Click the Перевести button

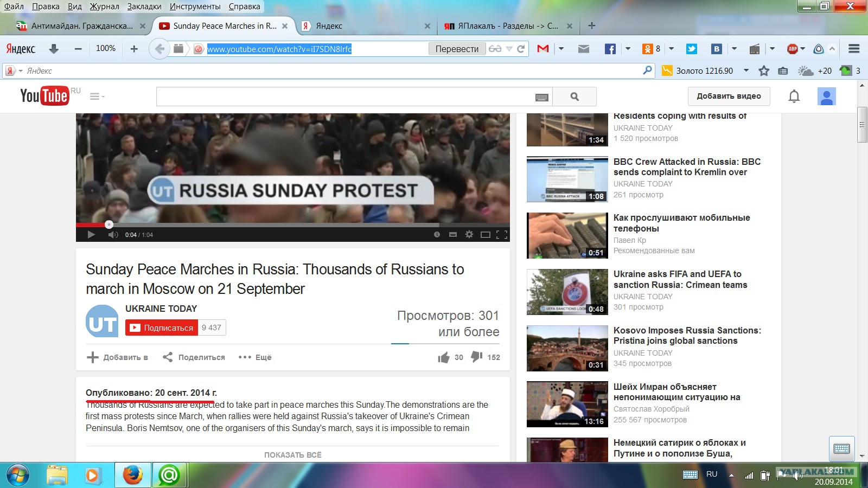click(x=457, y=49)
